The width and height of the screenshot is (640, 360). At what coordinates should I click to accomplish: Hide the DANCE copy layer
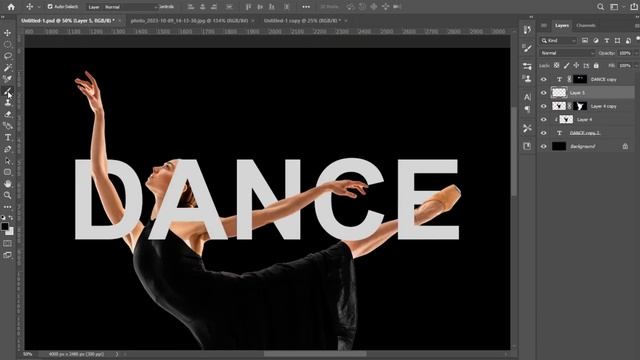coord(543,80)
